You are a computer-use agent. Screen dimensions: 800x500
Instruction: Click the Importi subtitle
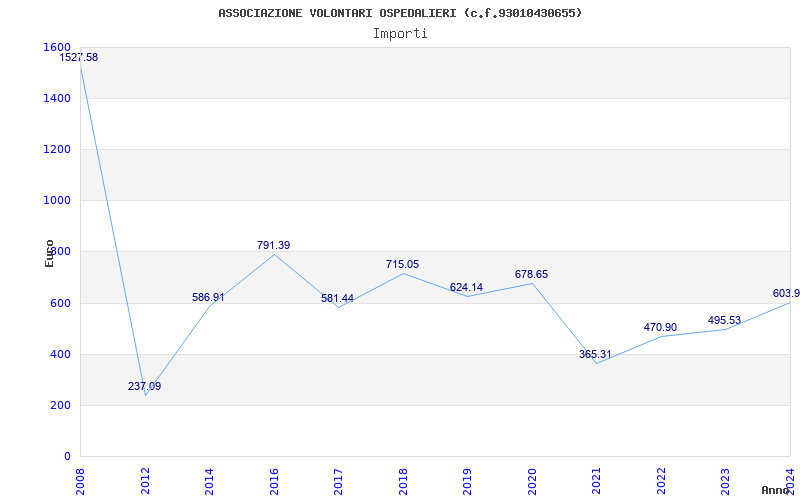400,34
